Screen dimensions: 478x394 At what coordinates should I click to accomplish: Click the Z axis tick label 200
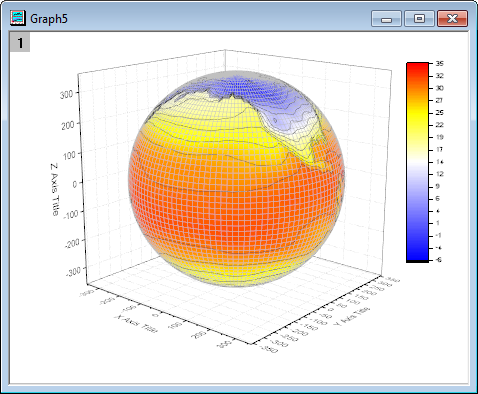point(68,125)
